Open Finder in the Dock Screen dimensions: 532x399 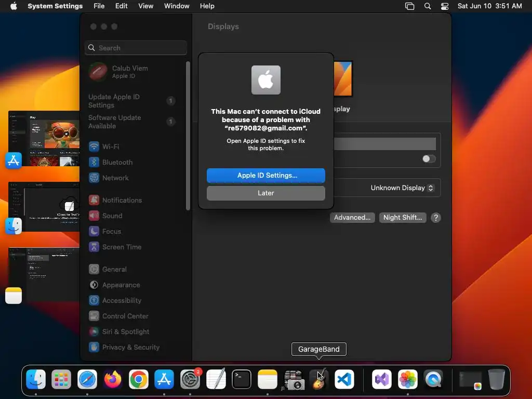pyautogui.click(x=36, y=379)
